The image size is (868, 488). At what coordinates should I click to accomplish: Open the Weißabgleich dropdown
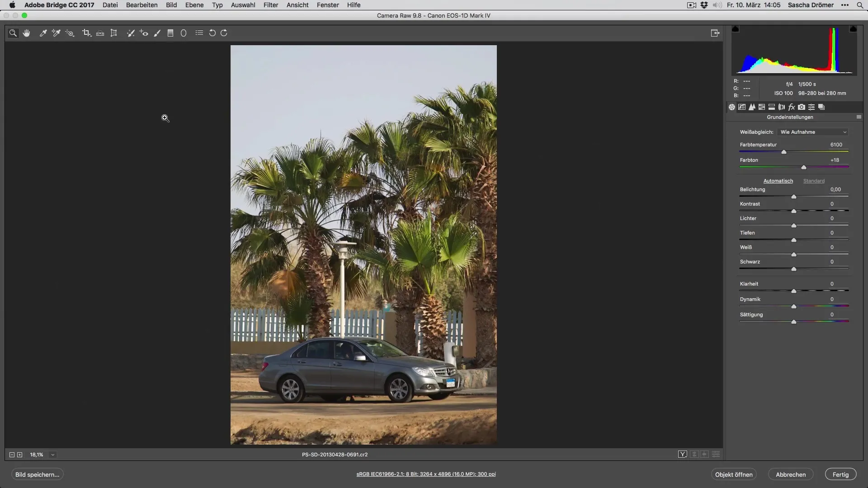click(x=813, y=132)
